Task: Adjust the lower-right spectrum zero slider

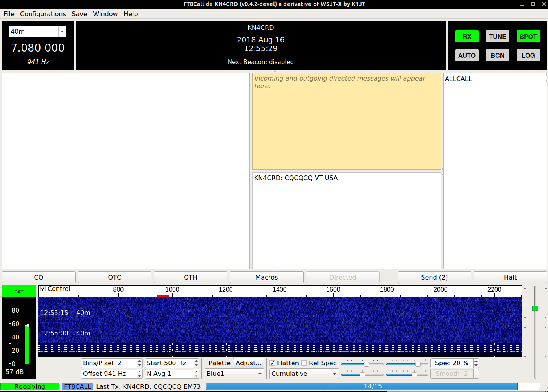Action: [414, 375]
